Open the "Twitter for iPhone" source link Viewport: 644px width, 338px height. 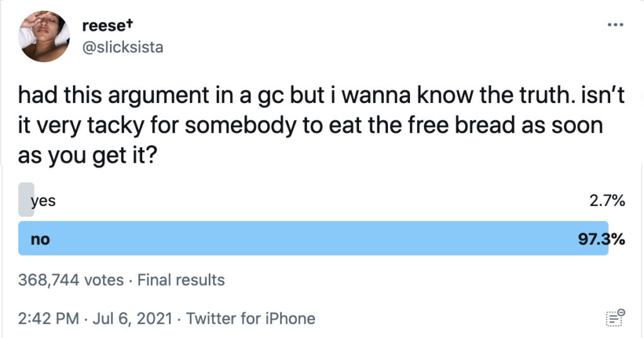pyautogui.click(x=250, y=319)
